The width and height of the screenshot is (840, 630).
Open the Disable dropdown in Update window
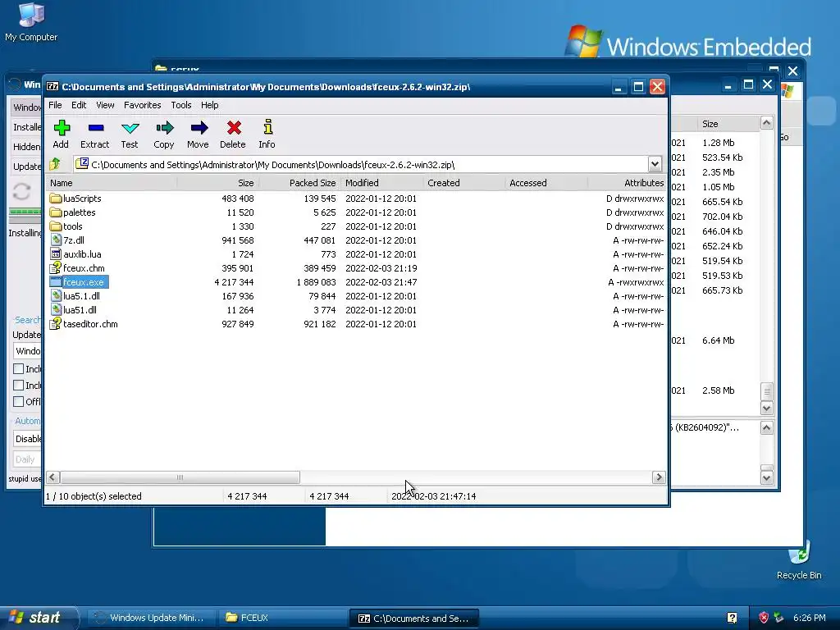27,439
